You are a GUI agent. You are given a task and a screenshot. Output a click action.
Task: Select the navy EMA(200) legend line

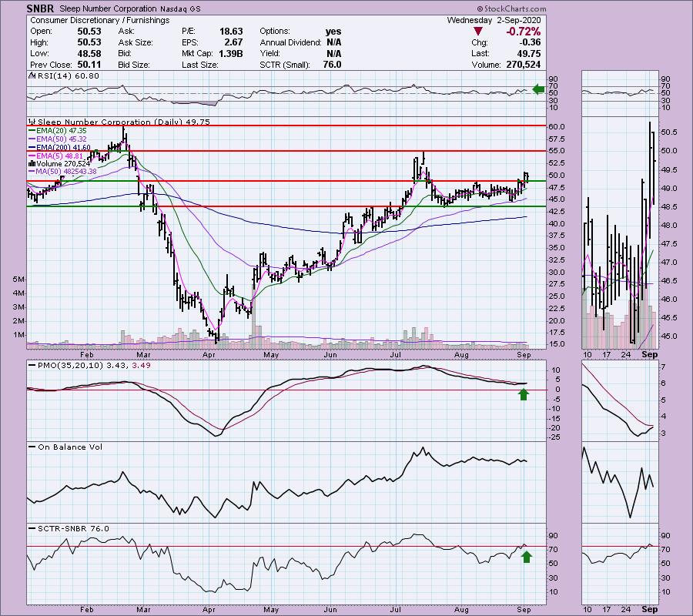[x=32, y=147]
